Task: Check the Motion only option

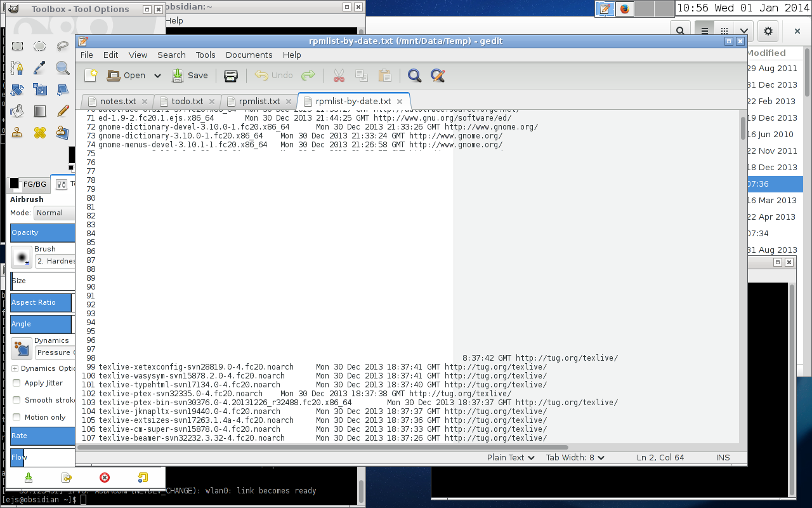Action: (16, 417)
